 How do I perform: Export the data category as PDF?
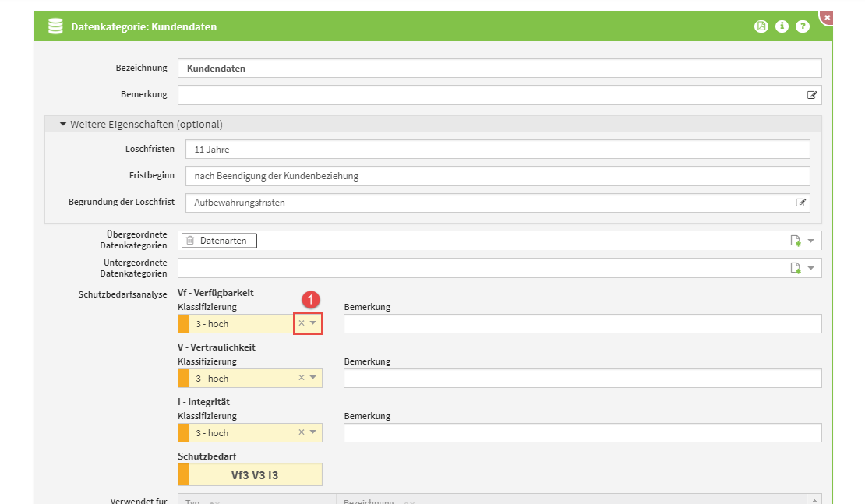(761, 26)
